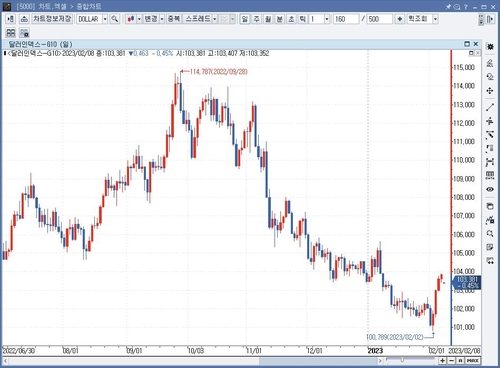Select the 월 monthly period toggle
The width and height of the screenshot is (500, 368).
pos(268,19)
